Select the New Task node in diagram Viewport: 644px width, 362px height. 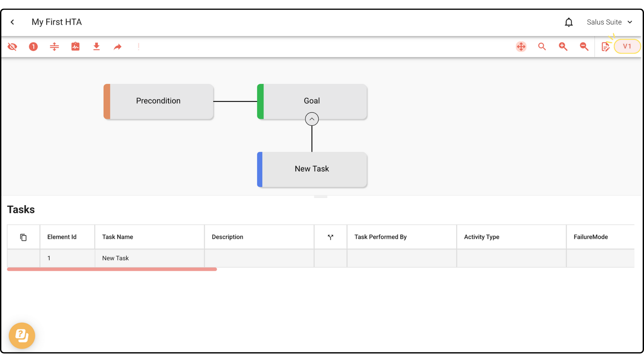coord(312,169)
